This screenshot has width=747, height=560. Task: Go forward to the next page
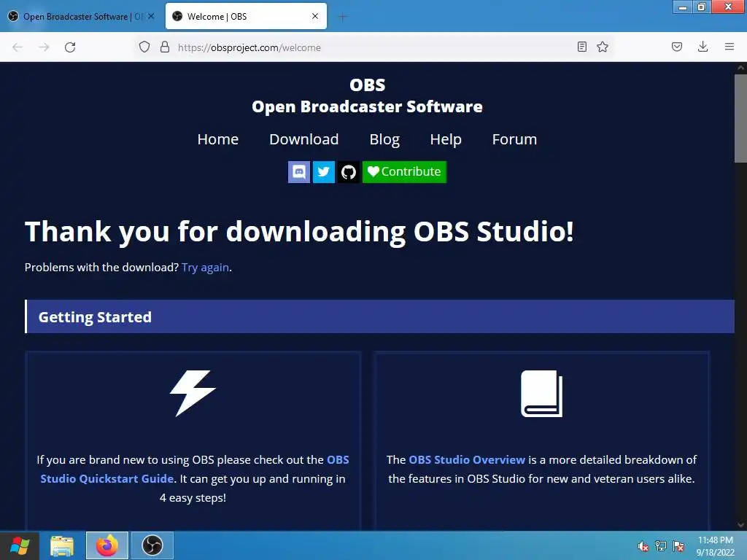44,47
